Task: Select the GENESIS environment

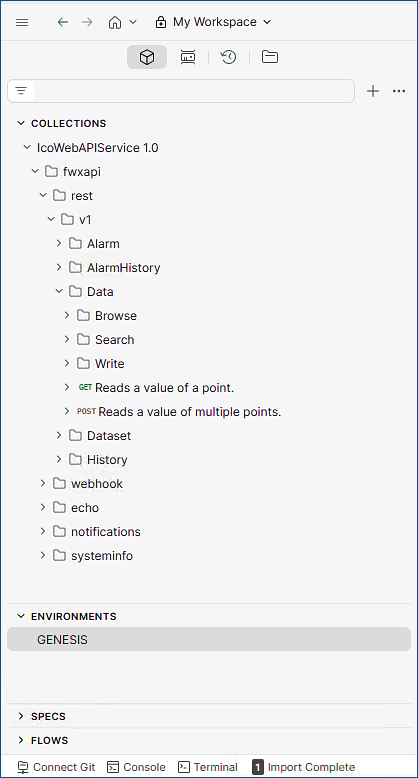Action: click(209, 640)
